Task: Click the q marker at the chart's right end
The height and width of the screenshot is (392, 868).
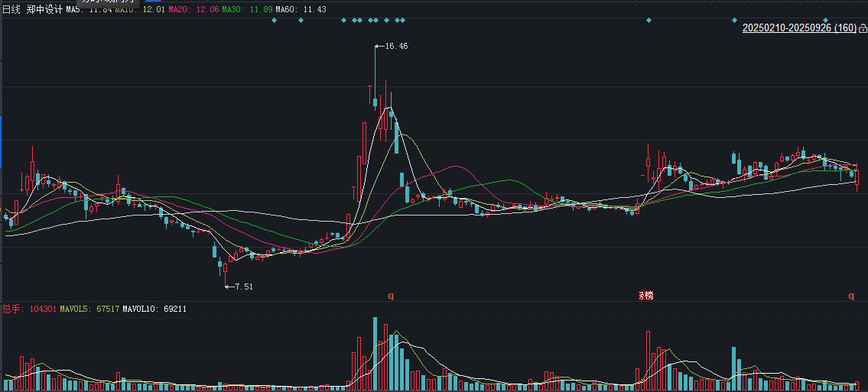Action: 851,295
